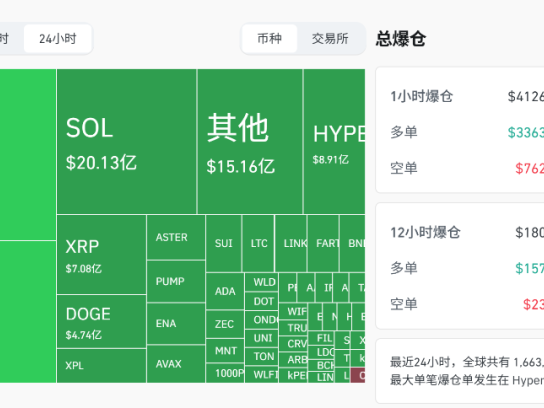Click 多单 in the 1小时爆仓 card
Viewport: 544px width, 408px height.
point(403,132)
